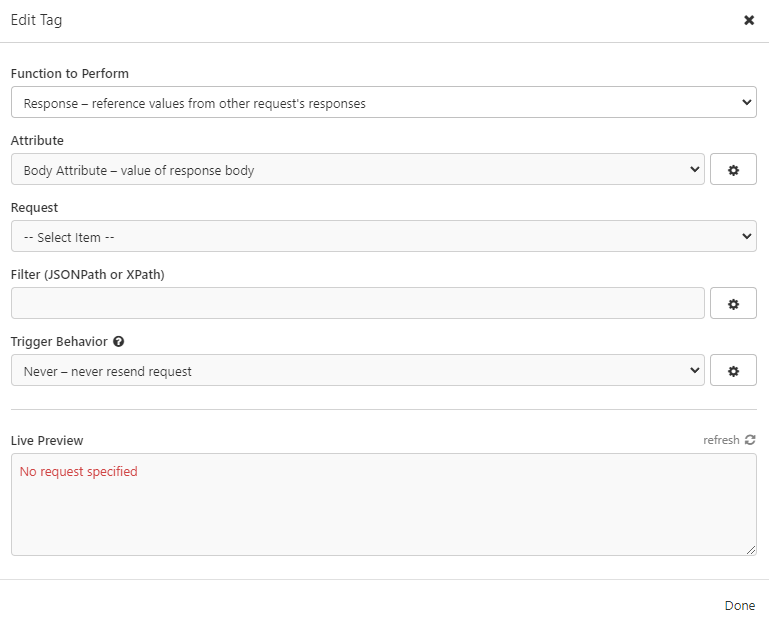Click the Trigger Behavior help question icon
The height and width of the screenshot is (620, 769).
point(118,341)
